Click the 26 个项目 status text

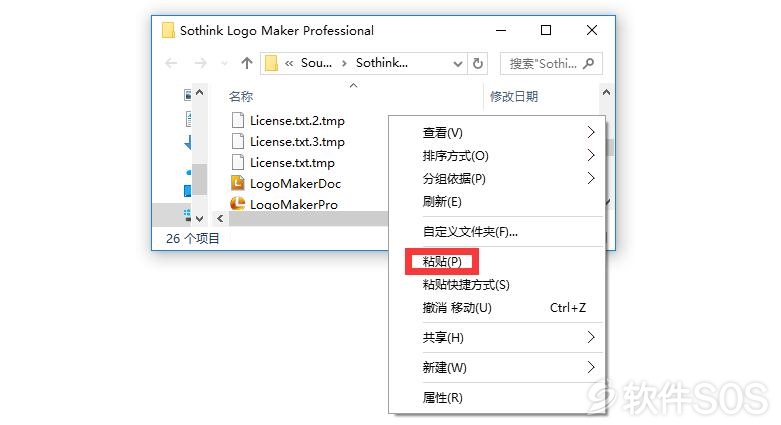193,239
